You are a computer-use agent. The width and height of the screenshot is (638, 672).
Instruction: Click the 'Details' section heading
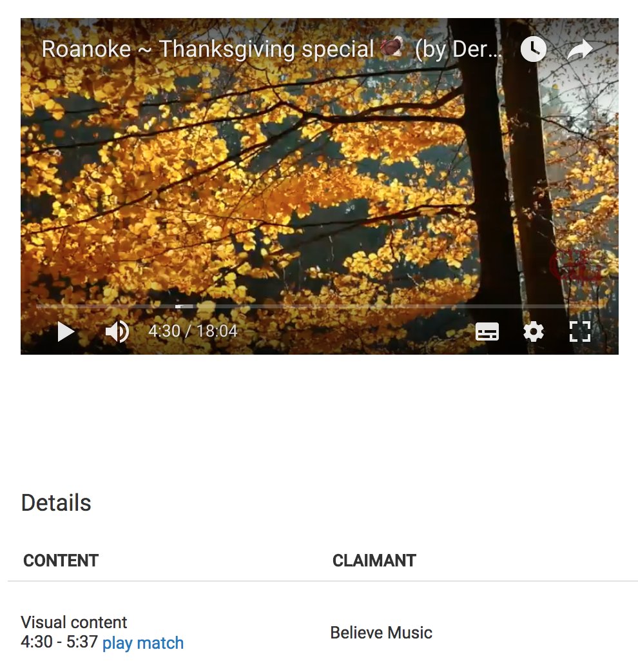pyautogui.click(x=56, y=503)
